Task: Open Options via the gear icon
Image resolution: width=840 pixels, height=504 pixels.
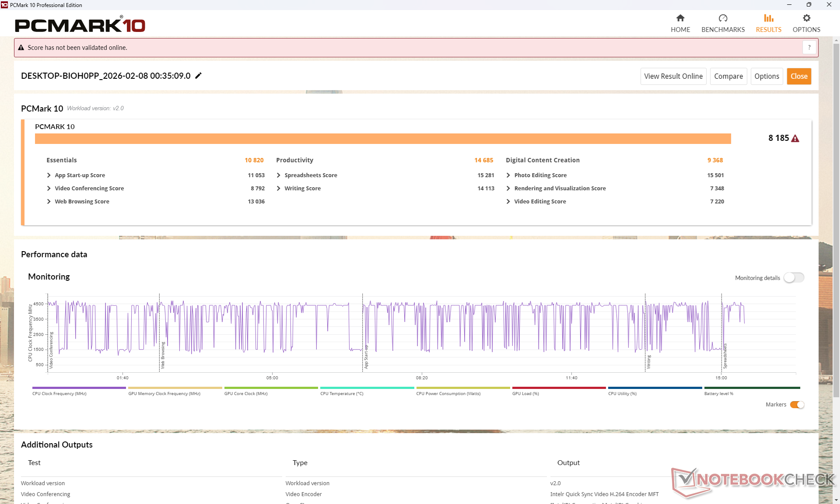Action: tap(806, 18)
